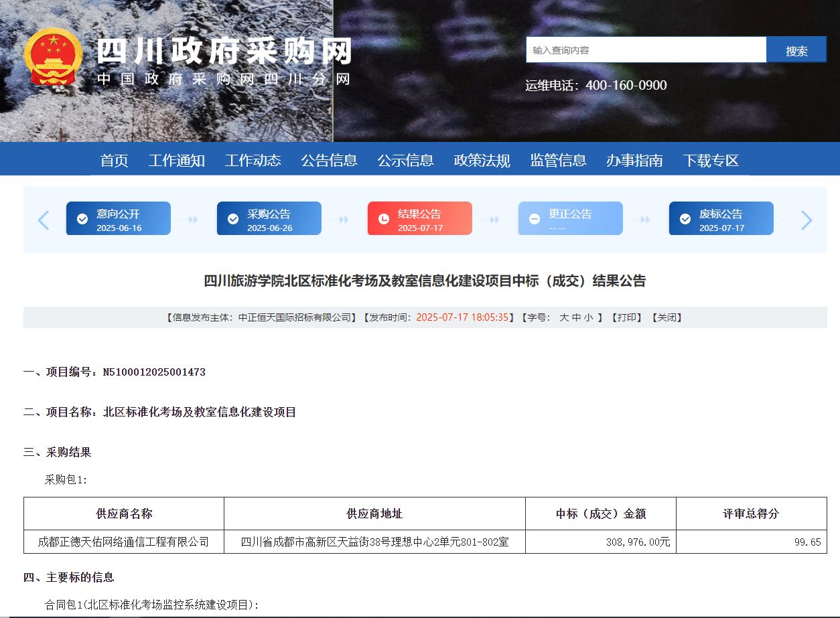The width and height of the screenshot is (840, 618).
Task: Set font size to 大
Action: click(x=564, y=317)
